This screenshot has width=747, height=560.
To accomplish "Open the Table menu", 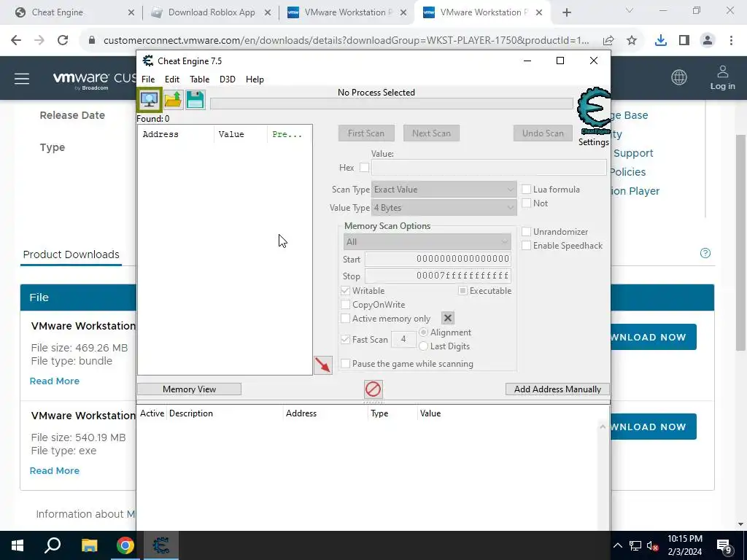I will [199, 79].
